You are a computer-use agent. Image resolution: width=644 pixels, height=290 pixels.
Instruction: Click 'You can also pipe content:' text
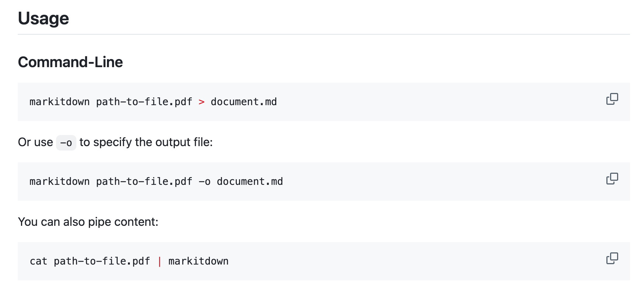88,222
